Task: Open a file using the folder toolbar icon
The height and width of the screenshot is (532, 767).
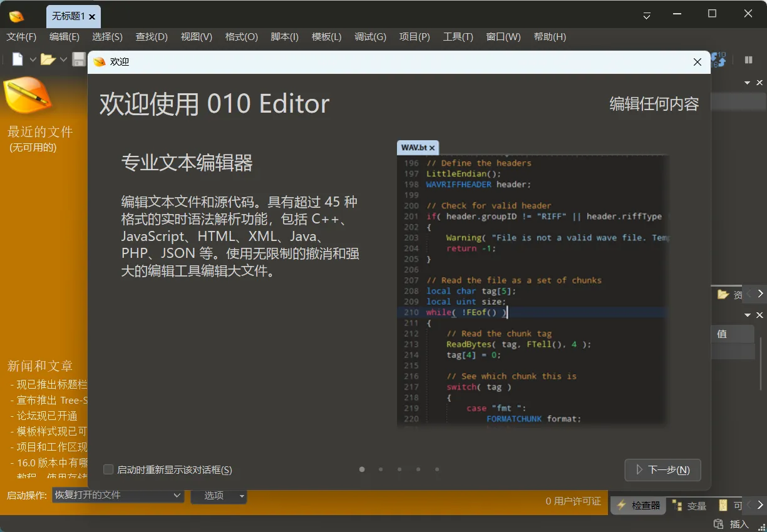Action: point(48,59)
